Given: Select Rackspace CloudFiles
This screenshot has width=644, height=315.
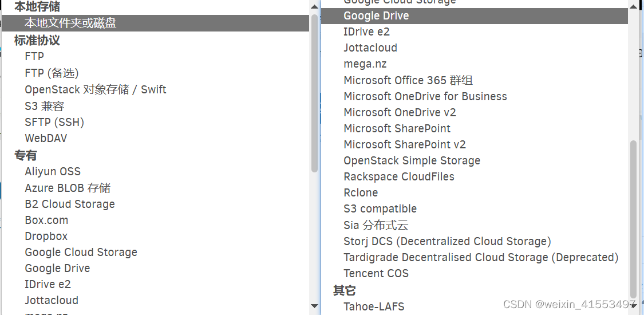Looking at the screenshot, I should 399,176.
